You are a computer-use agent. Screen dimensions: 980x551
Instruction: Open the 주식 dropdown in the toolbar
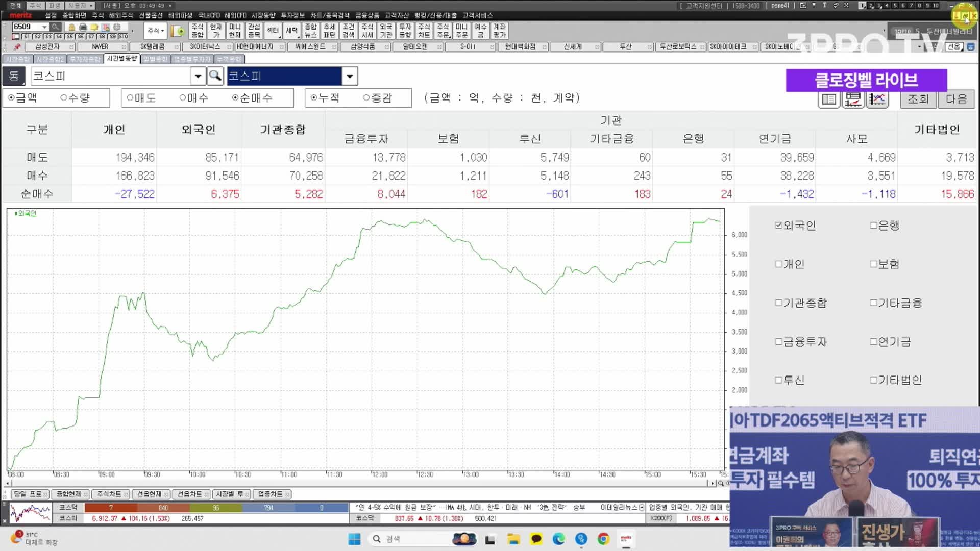coord(156,31)
